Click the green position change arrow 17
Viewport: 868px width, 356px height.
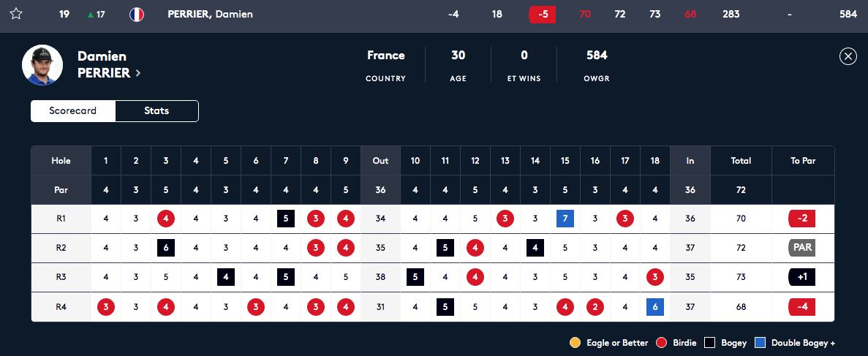[97, 15]
